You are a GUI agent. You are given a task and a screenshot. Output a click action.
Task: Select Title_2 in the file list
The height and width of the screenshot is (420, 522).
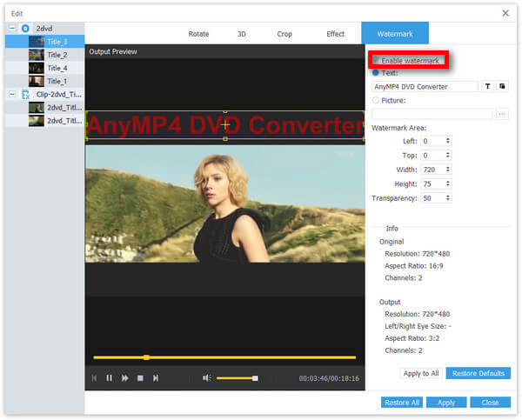[x=57, y=54]
